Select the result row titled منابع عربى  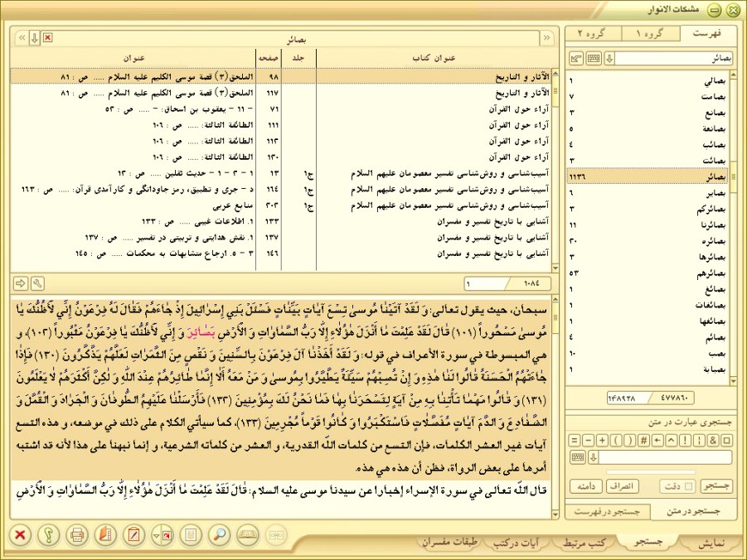tap(280, 205)
